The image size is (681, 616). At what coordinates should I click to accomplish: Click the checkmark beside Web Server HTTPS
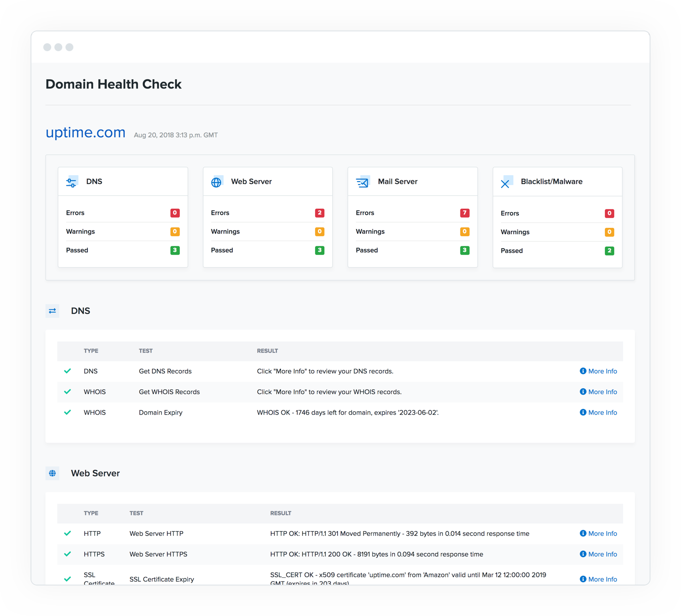pyautogui.click(x=67, y=554)
